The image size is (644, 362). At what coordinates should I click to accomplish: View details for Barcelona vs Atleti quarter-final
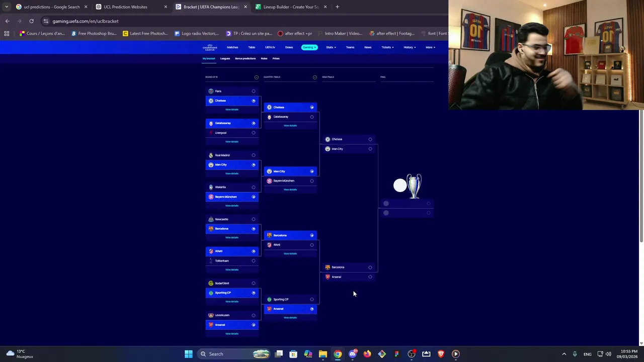point(290,254)
